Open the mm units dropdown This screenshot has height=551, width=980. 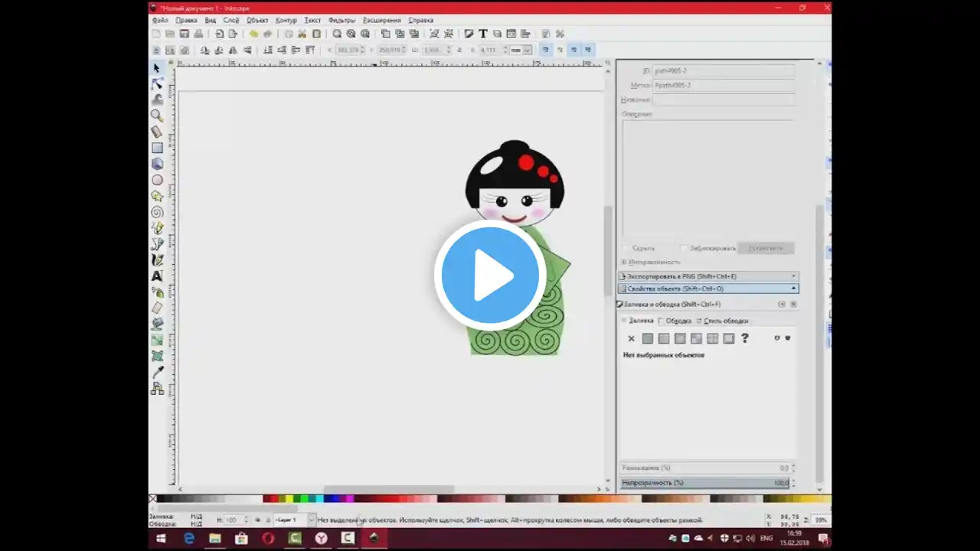[x=521, y=50]
